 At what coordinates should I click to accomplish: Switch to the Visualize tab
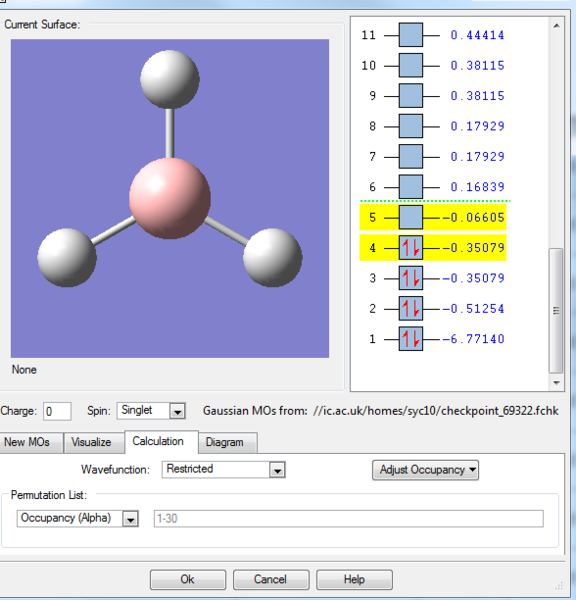click(94, 442)
